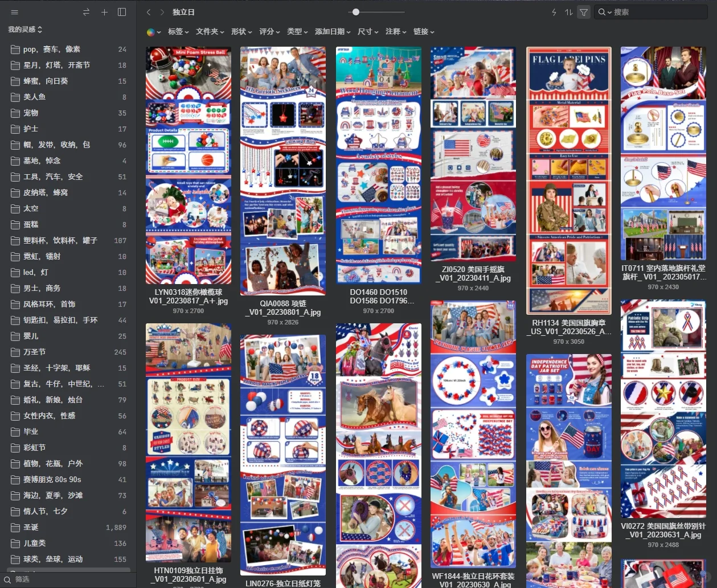Open the sort order arrows icon
Screen dimensions: 717x588
569,12
